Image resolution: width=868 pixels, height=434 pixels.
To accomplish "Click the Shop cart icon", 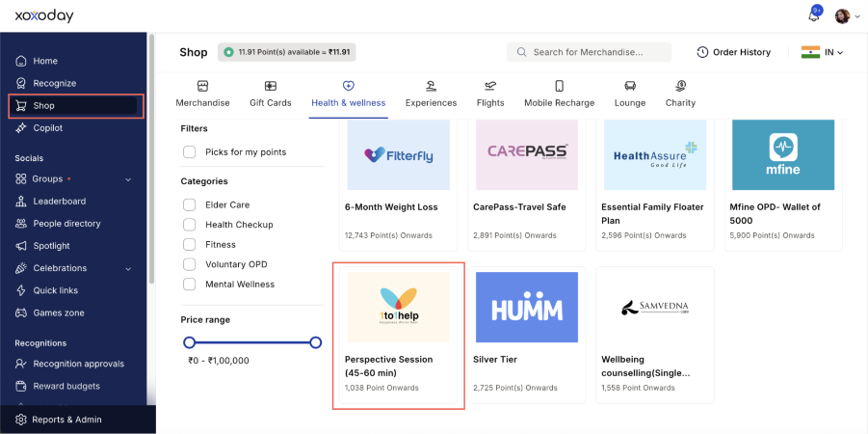I will (x=21, y=105).
